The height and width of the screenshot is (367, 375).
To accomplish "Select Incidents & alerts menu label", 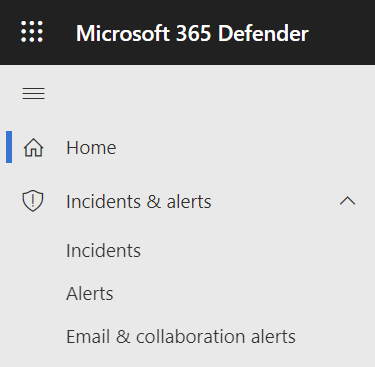I will [139, 201].
